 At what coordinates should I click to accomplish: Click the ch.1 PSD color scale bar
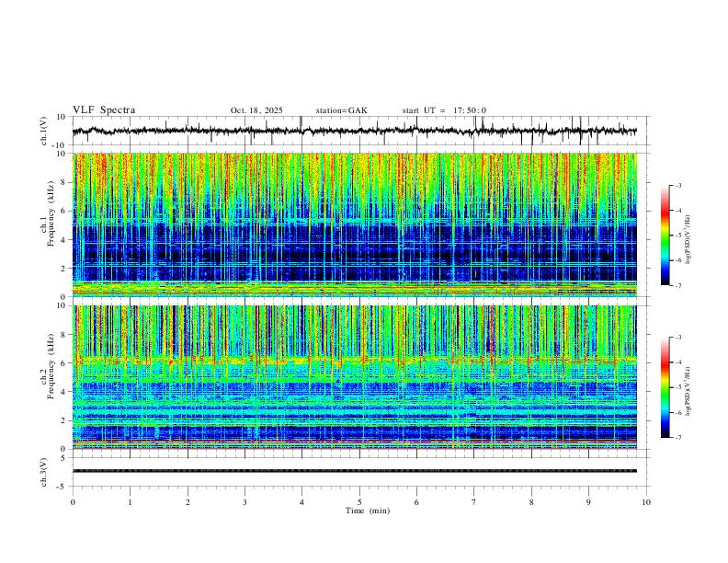pos(665,236)
